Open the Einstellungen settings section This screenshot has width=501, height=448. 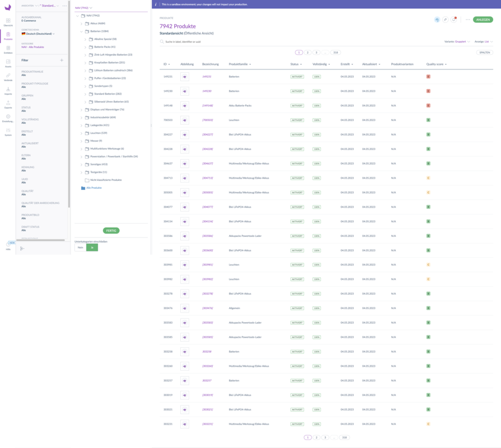[x=8, y=118]
